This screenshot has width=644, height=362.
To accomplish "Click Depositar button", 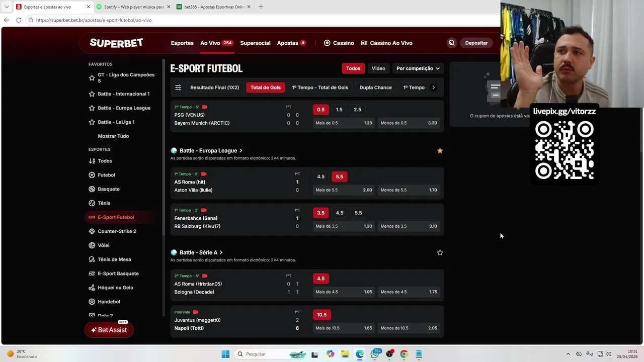I will pyautogui.click(x=476, y=43).
